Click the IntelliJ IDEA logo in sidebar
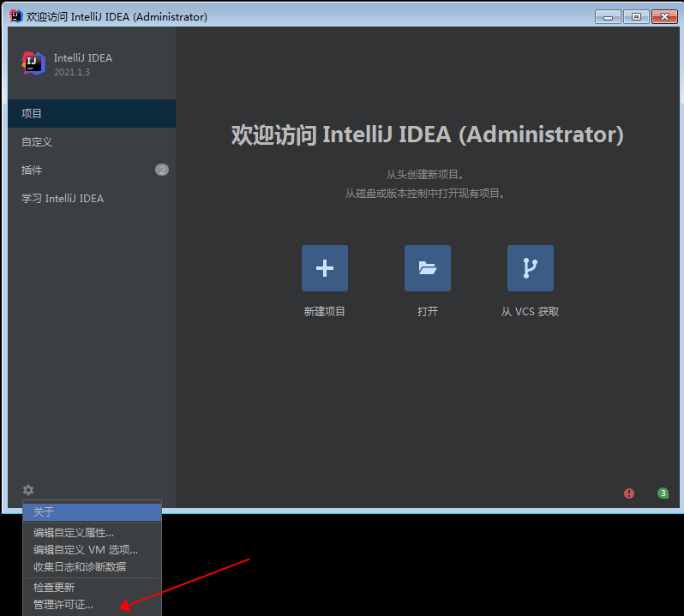This screenshot has height=616, width=684. [x=33, y=63]
